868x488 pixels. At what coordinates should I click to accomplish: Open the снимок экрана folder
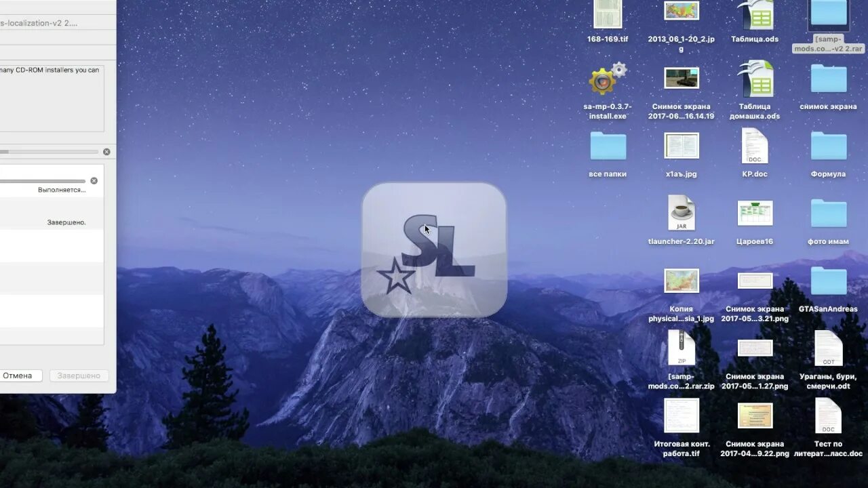(829, 79)
